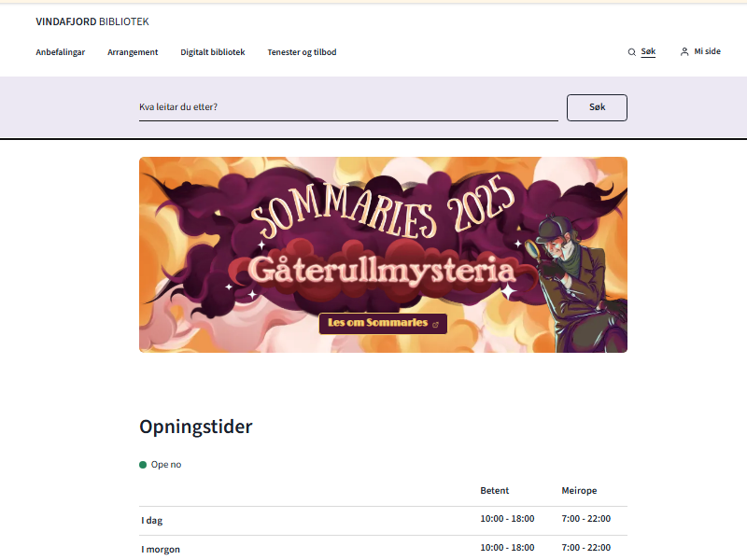Open the Anbefalingar menu

coord(61,52)
